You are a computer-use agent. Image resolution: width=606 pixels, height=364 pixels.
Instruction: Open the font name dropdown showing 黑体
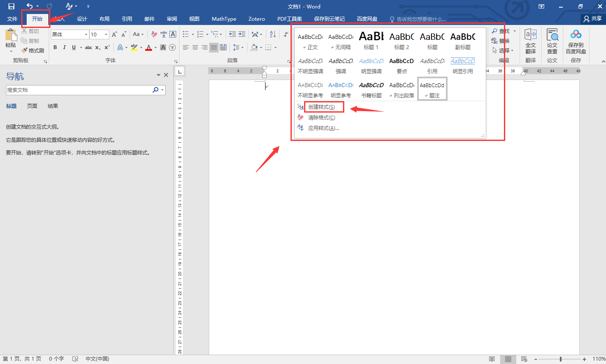[86, 34]
